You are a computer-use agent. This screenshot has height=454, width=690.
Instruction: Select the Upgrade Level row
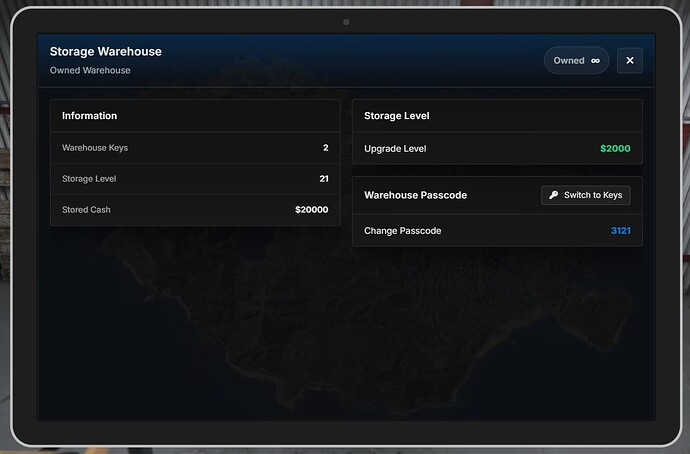497,149
